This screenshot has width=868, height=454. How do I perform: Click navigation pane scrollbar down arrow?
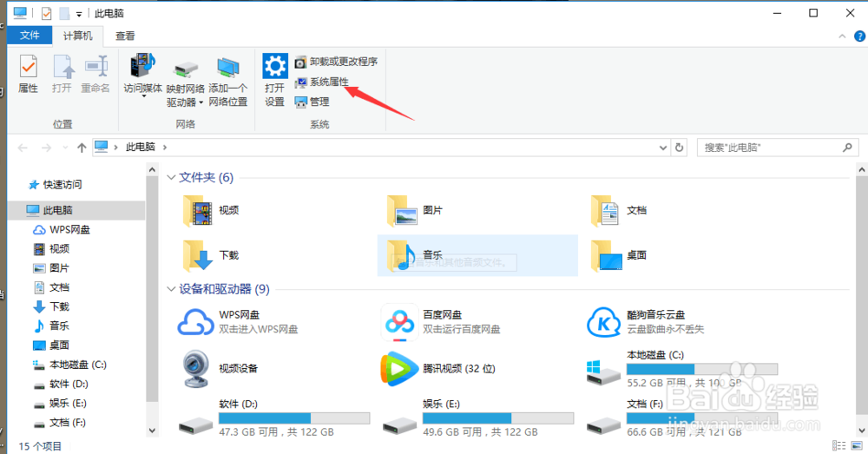coord(152,431)
